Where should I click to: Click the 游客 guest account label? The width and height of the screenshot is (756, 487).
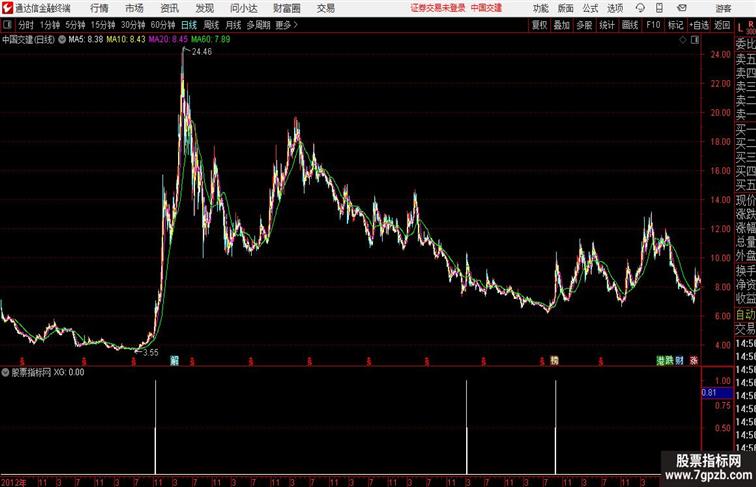pos(723,8)
